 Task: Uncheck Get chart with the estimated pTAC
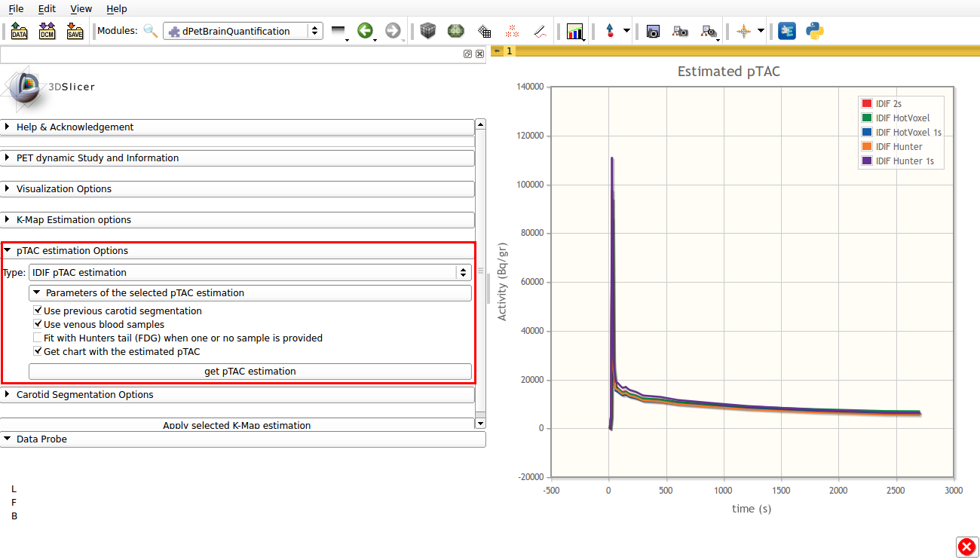click(38, 351)
